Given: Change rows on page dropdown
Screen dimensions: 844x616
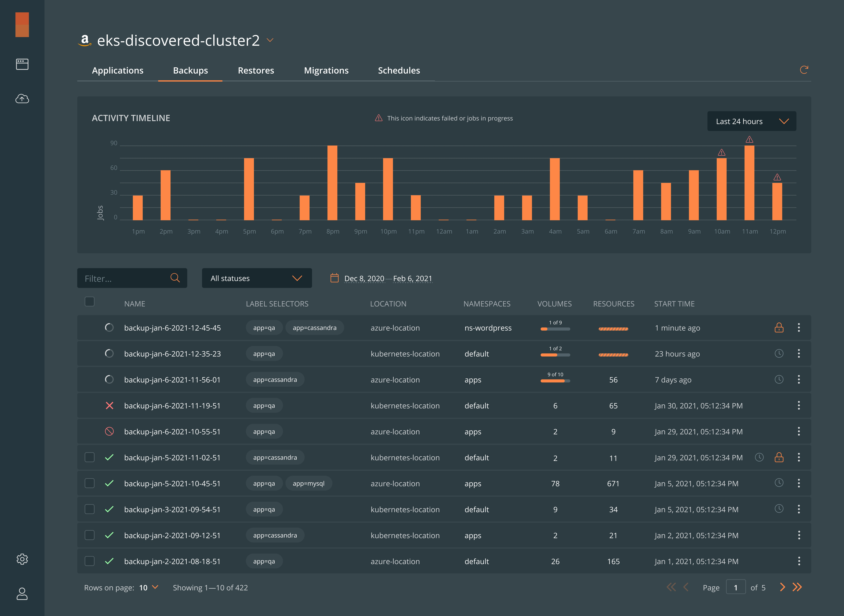Looking at the screenshot, I should [149, 588].
